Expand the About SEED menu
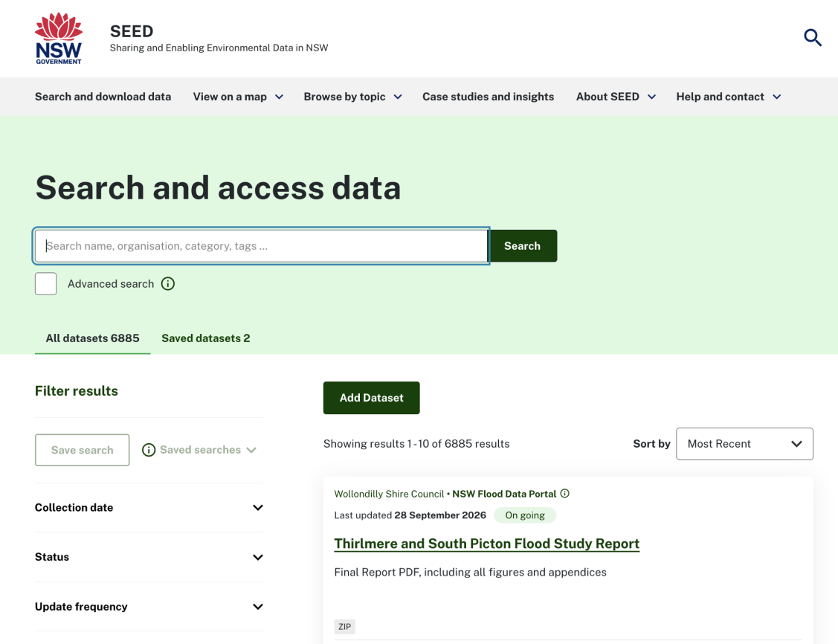838x644 pixels. tap(616, 97)
